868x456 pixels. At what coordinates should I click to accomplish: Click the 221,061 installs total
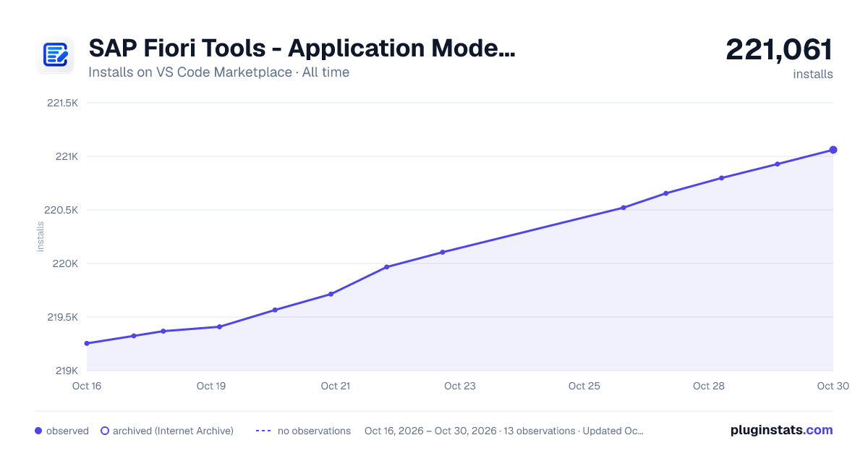click(x=779, y=50)
